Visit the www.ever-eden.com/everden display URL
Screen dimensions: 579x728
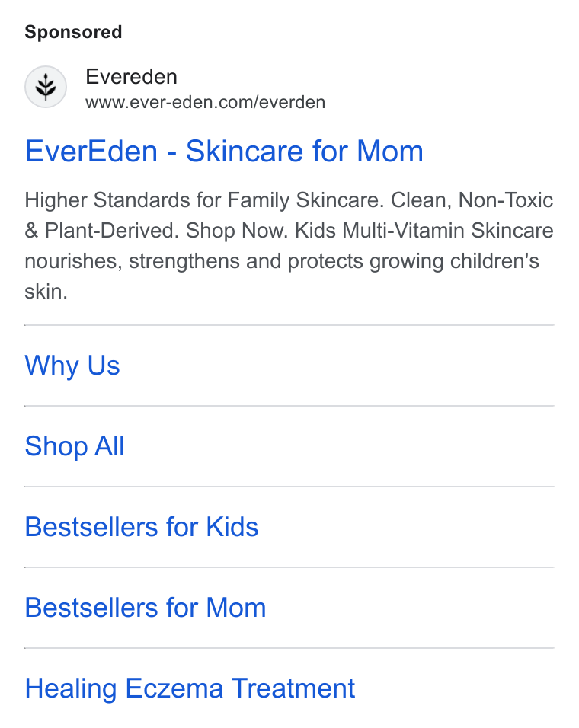pos(205,102)
